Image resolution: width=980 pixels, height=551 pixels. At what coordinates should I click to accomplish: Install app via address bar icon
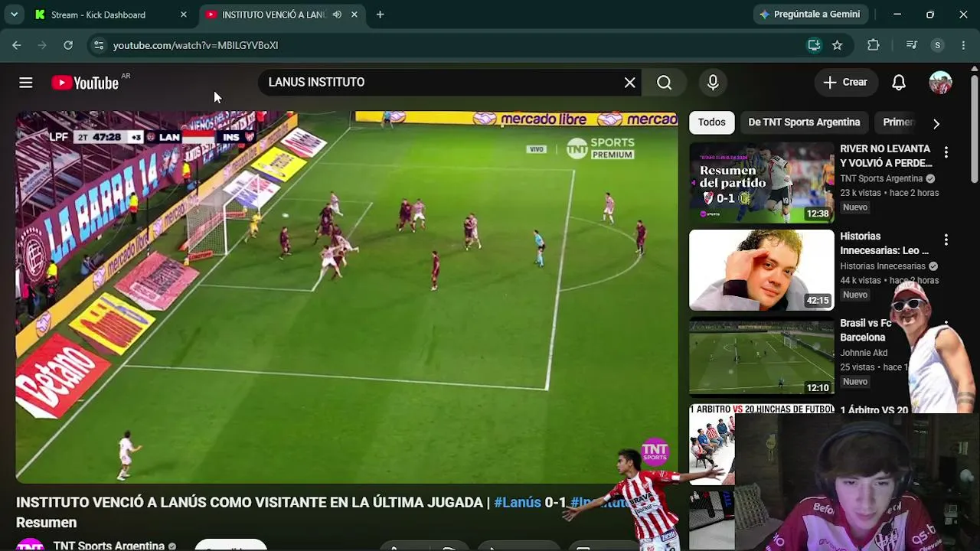[814, 45]
